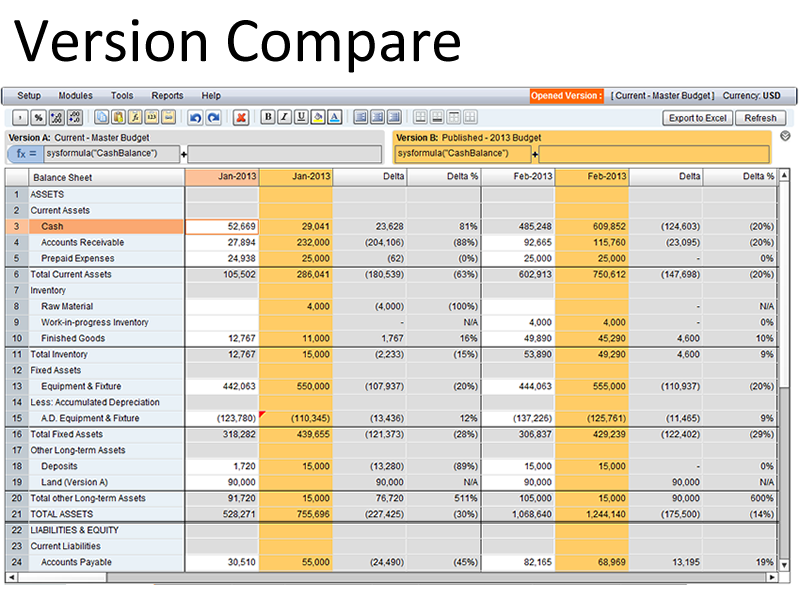Click the Version A formula input field
Screen dimensions: 800x600
pos(112,154)
